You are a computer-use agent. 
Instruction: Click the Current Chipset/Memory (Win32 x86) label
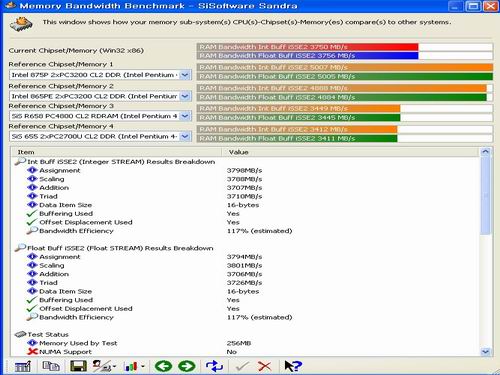coord(76,51)
